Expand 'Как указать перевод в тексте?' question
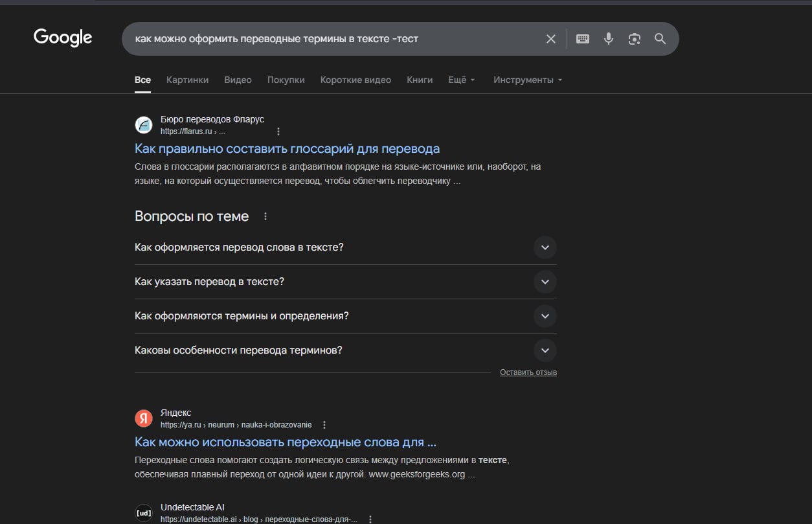 [545, 282]
